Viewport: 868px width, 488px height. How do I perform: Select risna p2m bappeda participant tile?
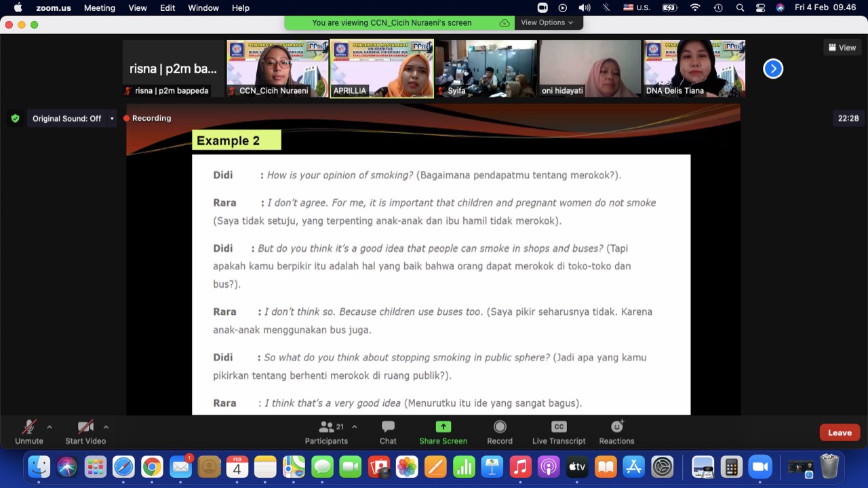tap(174, 69)
